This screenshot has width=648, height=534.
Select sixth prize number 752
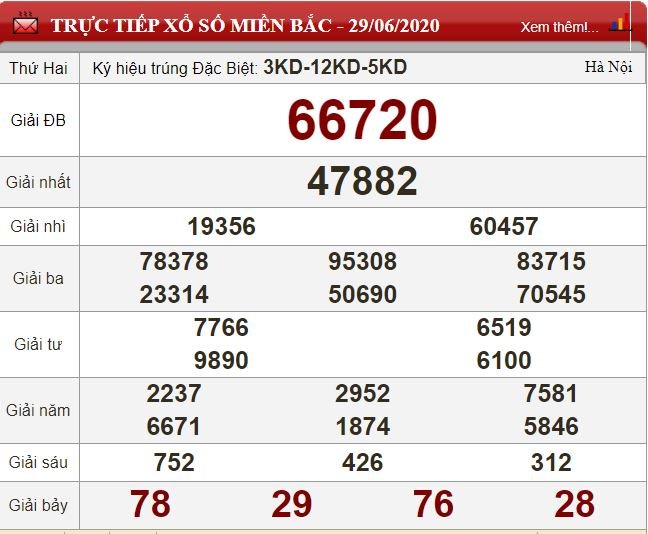[x=174, y=462]
